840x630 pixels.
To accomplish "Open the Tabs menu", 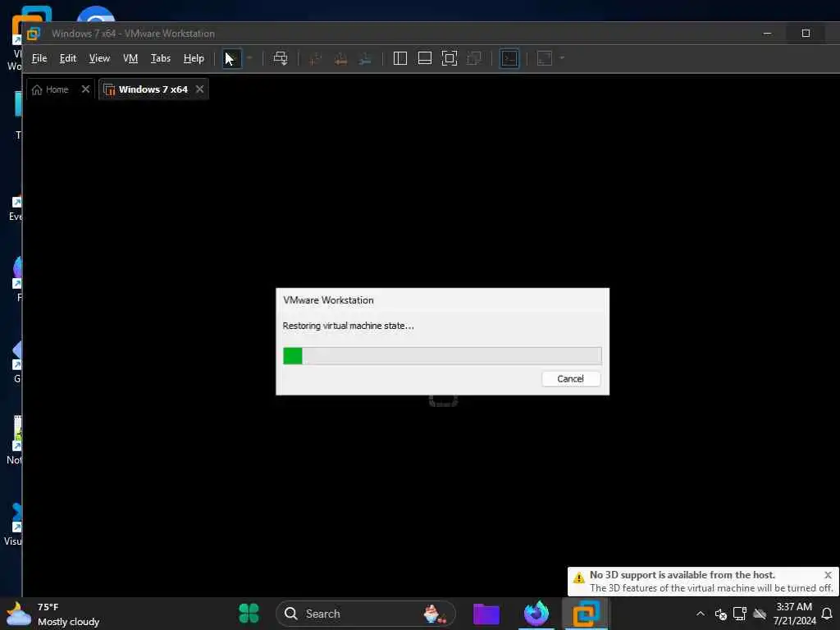I will click(x=160, y=58).
